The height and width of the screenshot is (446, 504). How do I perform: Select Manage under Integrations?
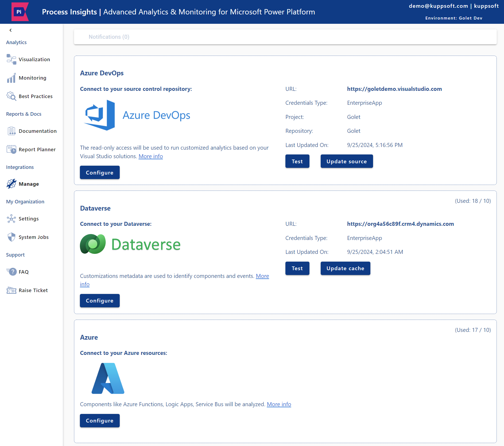pos(29,184)
